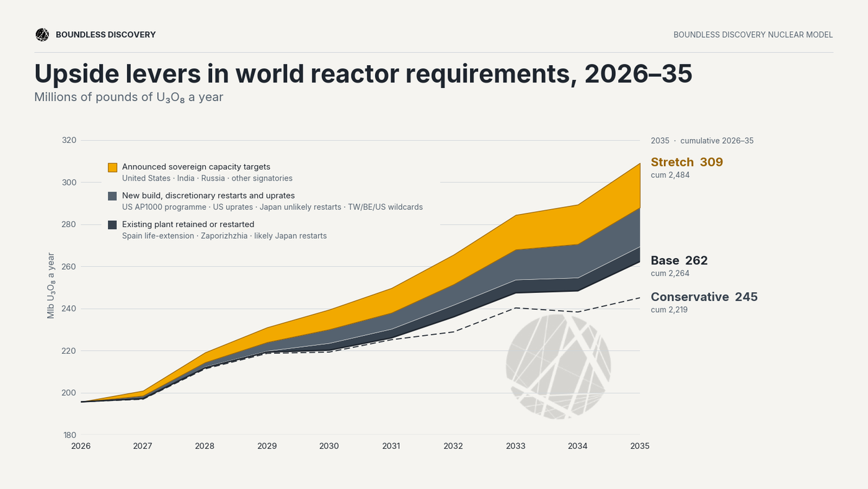This screenshot has width=868, height=489.
Task: Click the subtitle Millions of pounds of U3O8 a year
Action: [128, 97]
